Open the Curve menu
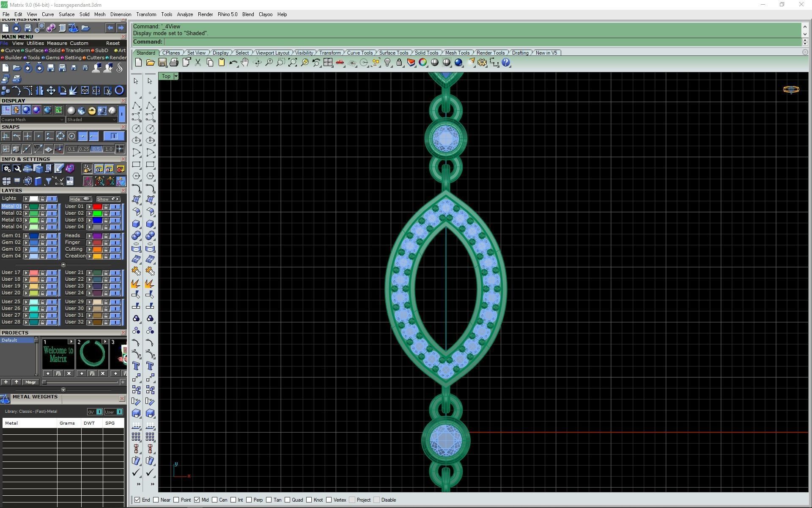812x508 pixels. coord(48,14)
